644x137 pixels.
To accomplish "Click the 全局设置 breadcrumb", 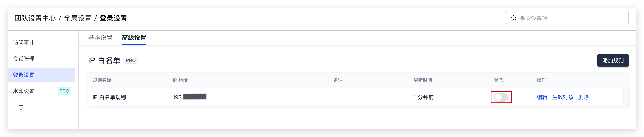I will (78, 18).
